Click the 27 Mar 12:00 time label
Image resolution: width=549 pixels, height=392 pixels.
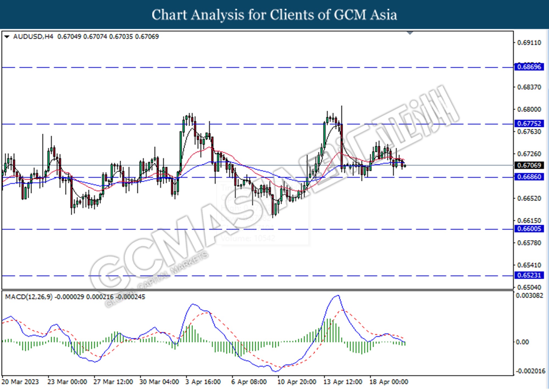(x=113, y=382)
